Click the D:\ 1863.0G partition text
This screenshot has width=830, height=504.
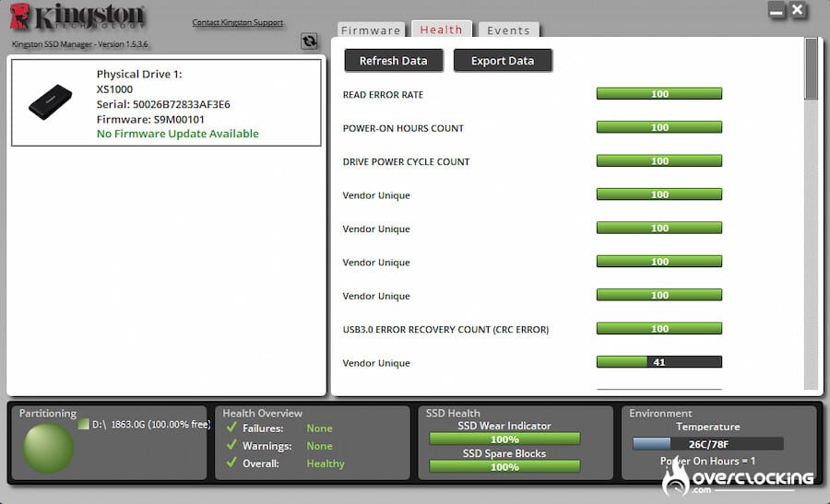151,424
